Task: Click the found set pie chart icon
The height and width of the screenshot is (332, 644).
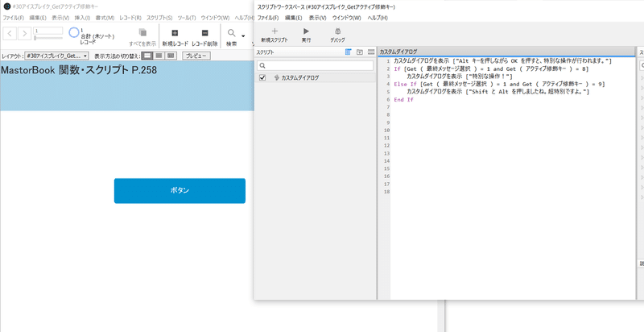Action: pos(73,32)
